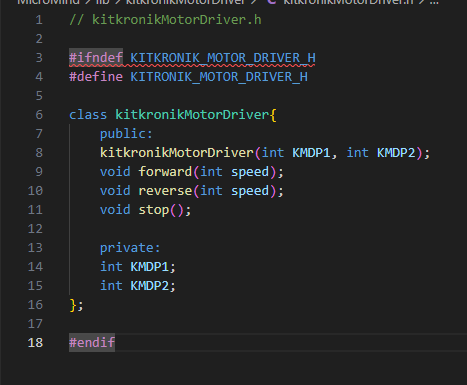Viewport: 467px width, 385px height.
Task: Click the #endif directive on line 18
Action: point(92,343)
